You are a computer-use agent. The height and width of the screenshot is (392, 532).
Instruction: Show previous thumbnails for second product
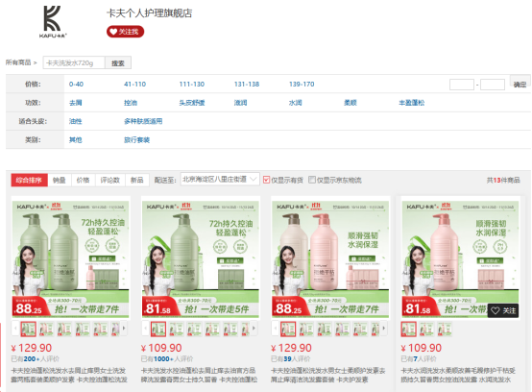click(x=146, y=329)
